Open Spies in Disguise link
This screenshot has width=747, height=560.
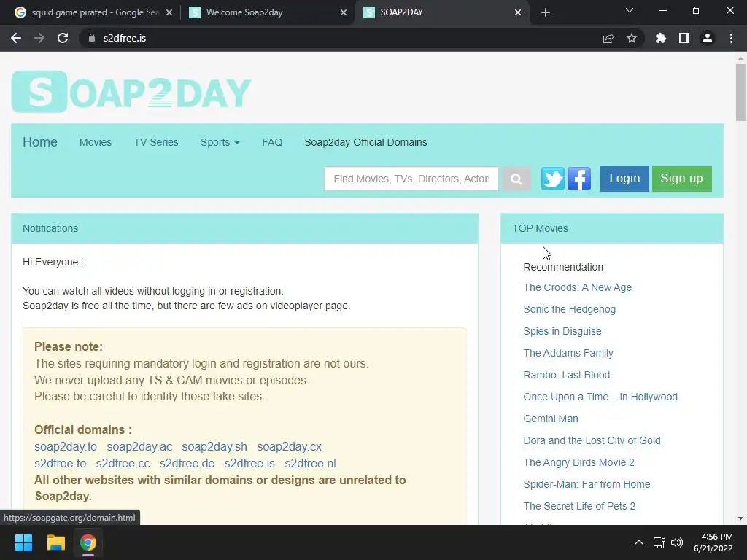coord(562,332)
